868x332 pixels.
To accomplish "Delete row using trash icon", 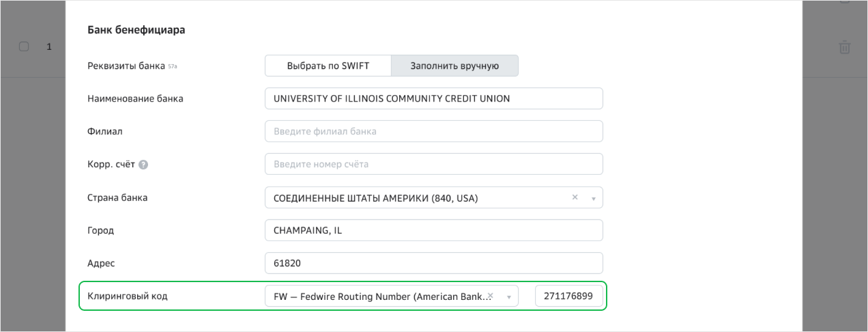I will 844,47.
